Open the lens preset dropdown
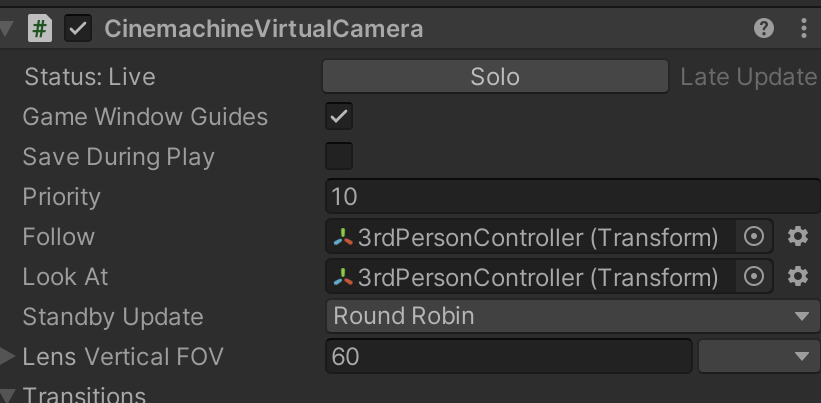 (757, 356)
